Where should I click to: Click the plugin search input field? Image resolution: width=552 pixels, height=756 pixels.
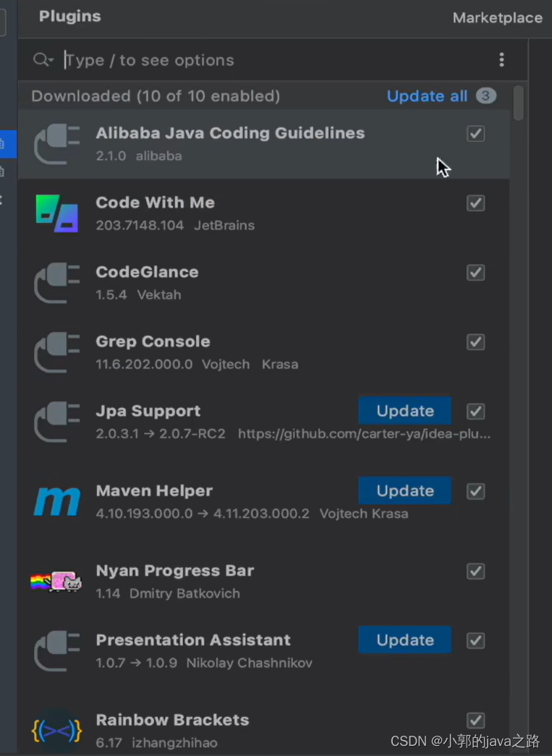[217, 60]
